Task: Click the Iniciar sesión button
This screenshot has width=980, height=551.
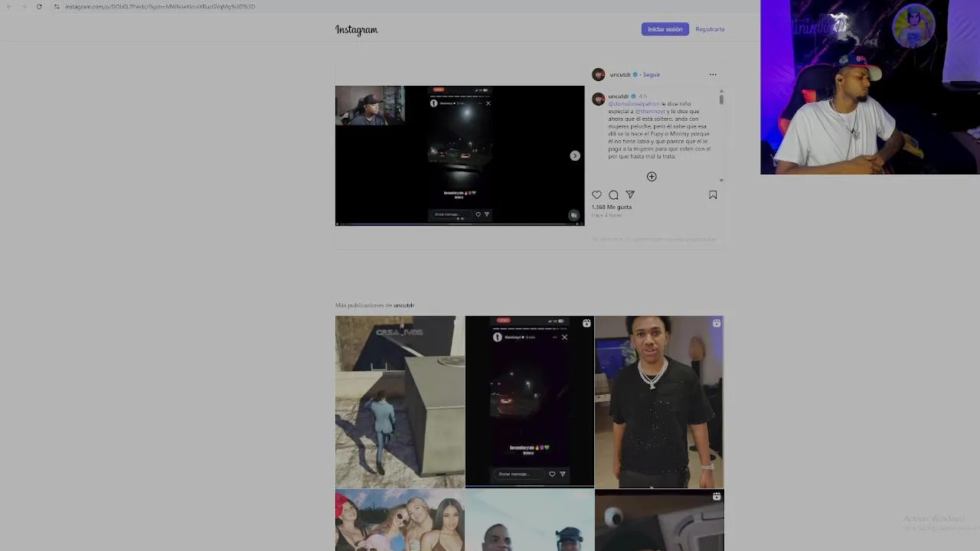Action: pos(665,29)
